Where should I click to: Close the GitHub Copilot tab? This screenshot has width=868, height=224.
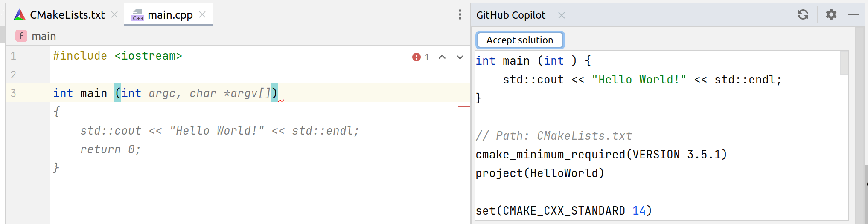tap(562, 15)
